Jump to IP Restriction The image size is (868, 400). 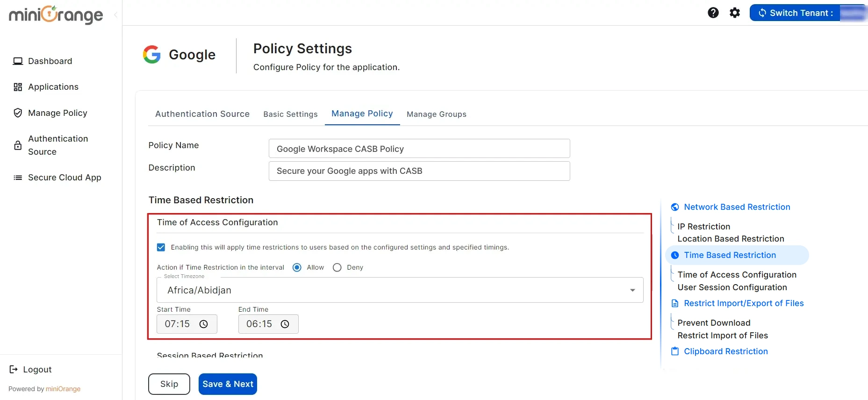click(704, 227)
